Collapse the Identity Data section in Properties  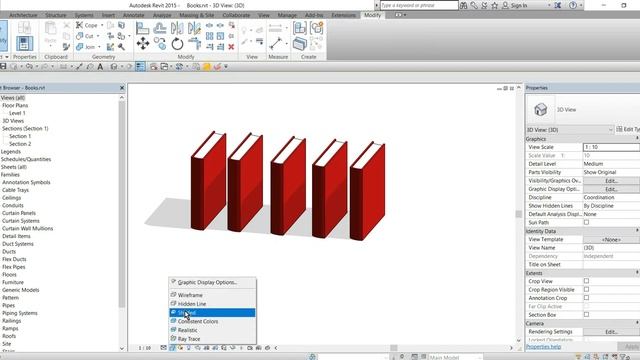pyautogui.click(x=637, y=231)
